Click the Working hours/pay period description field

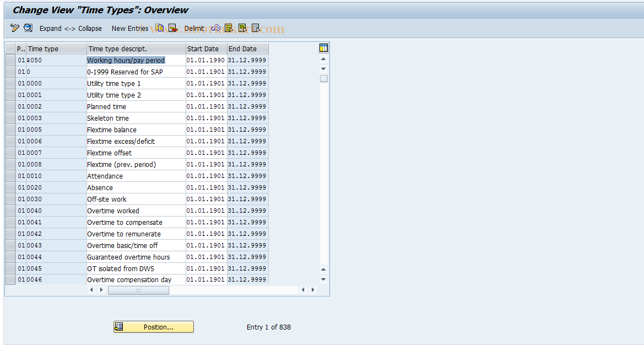click(136, 60)
